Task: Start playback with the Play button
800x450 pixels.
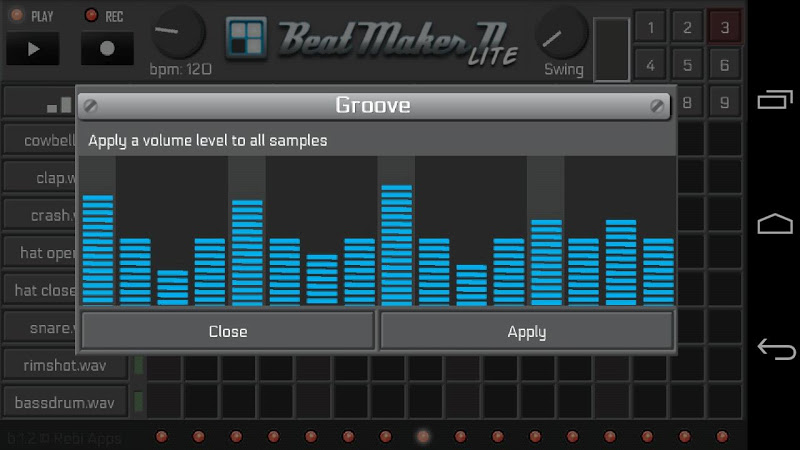Action: coord(33,48)
